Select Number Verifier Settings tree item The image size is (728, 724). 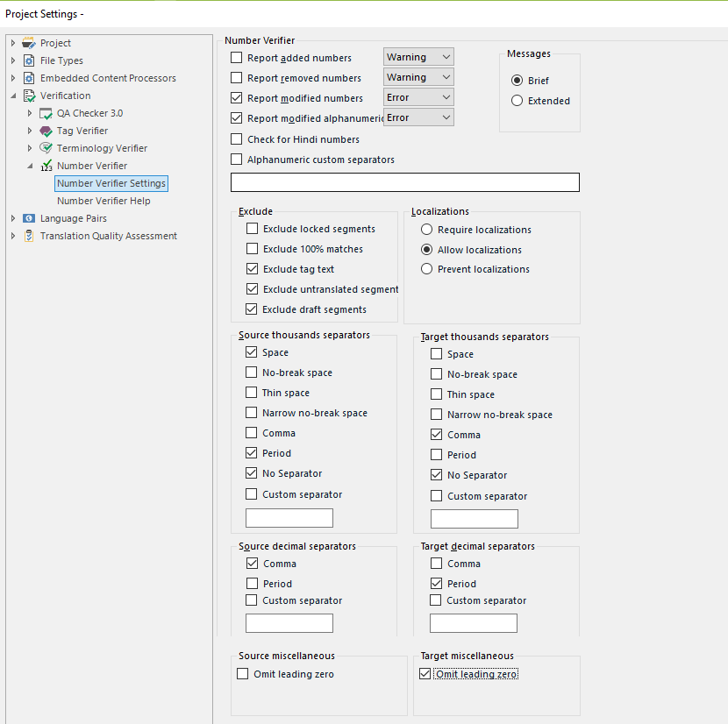click(x=111, y=183)
